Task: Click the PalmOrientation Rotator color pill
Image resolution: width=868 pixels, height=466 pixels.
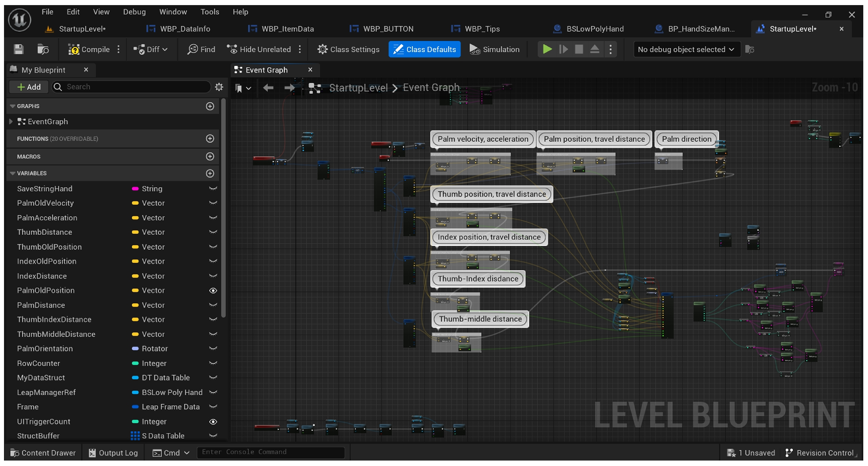Action: pos(135,349)
